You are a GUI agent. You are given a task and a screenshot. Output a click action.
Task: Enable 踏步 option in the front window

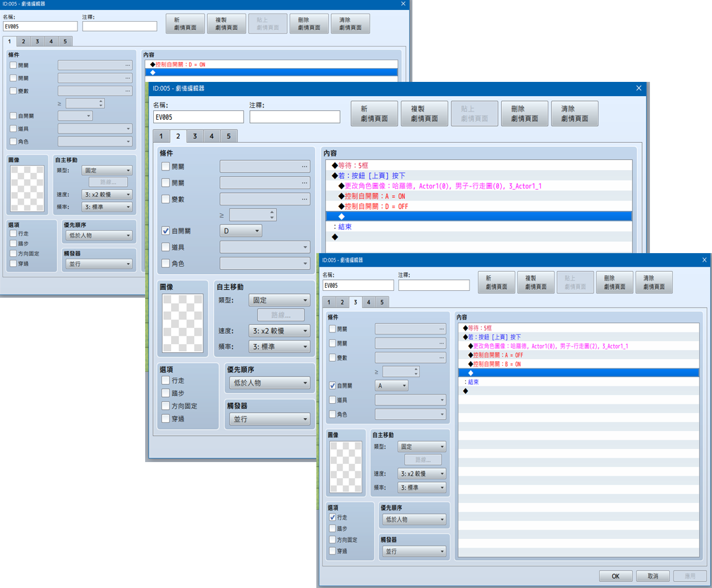333,528
